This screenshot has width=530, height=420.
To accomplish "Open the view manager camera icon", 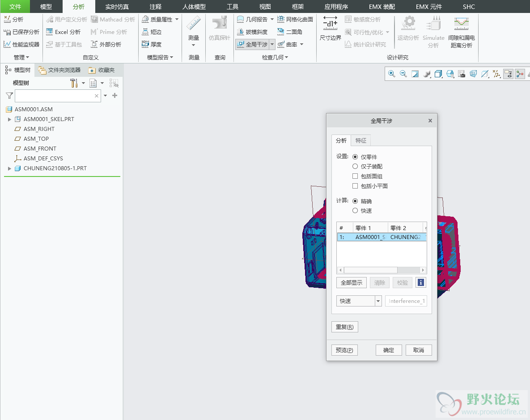I will click(462, 74).
